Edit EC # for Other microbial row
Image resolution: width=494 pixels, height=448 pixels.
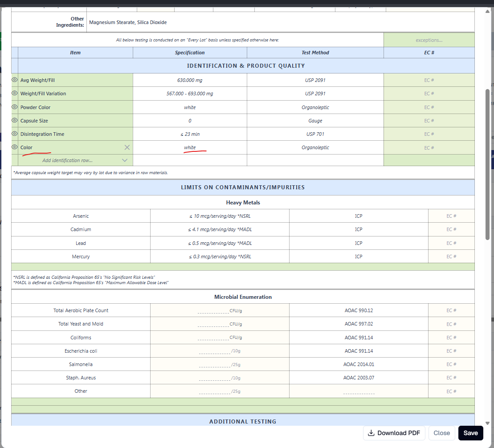click(451, 391)
